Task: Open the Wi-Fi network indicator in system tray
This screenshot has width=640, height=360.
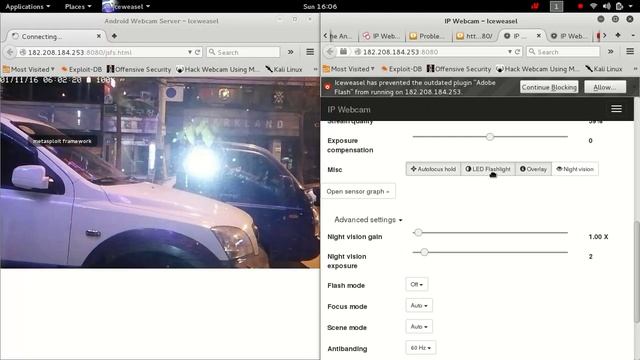Action: click(593, 7)
